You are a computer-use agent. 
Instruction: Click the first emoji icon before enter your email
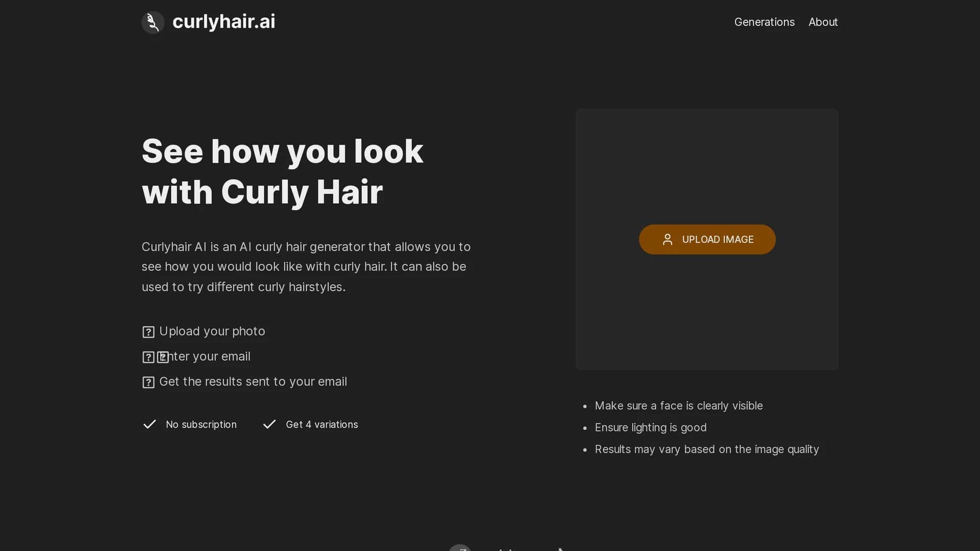coord(149,357)
